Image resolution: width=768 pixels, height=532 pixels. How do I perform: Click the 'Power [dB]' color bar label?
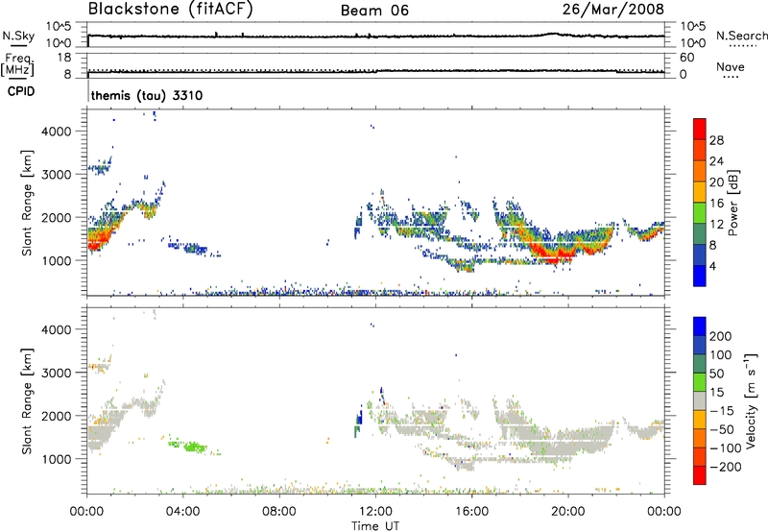732,203
